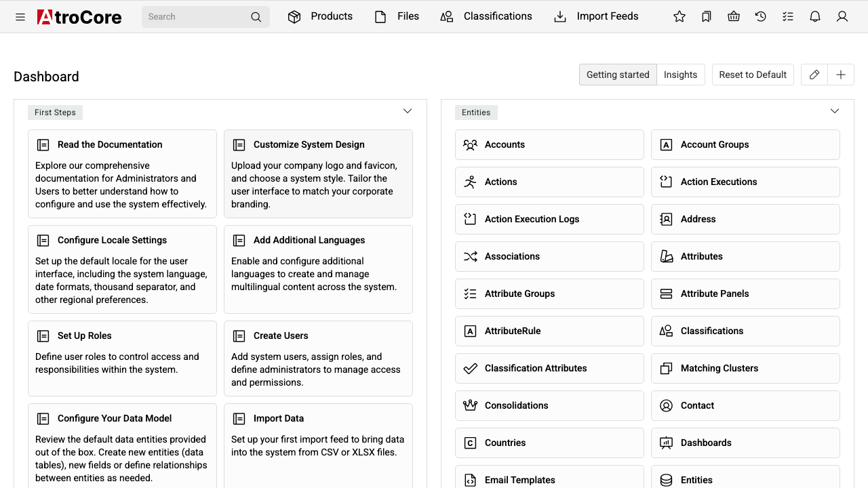Open the Email Templates entity
The image size is (868, 488).
(549, 477)
